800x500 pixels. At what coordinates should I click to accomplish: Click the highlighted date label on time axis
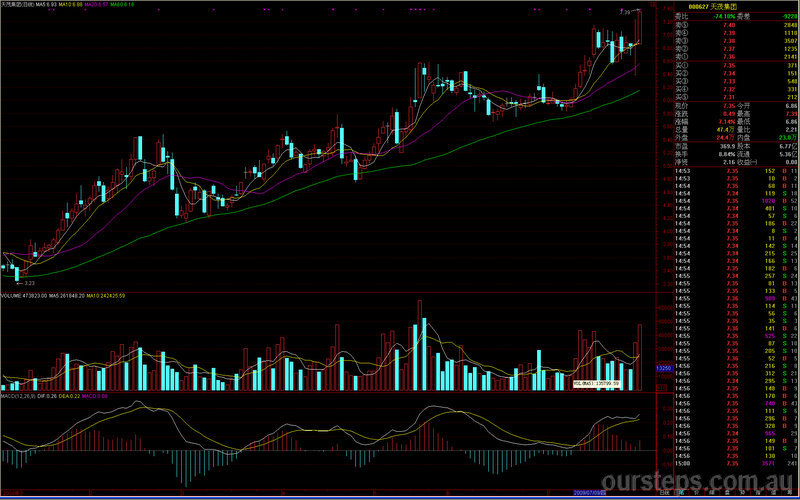pos(589,493)
